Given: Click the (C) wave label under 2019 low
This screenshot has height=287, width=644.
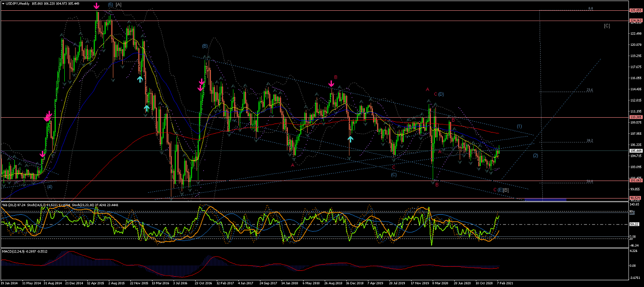Looking at the screenshot, I should [394, 174].
